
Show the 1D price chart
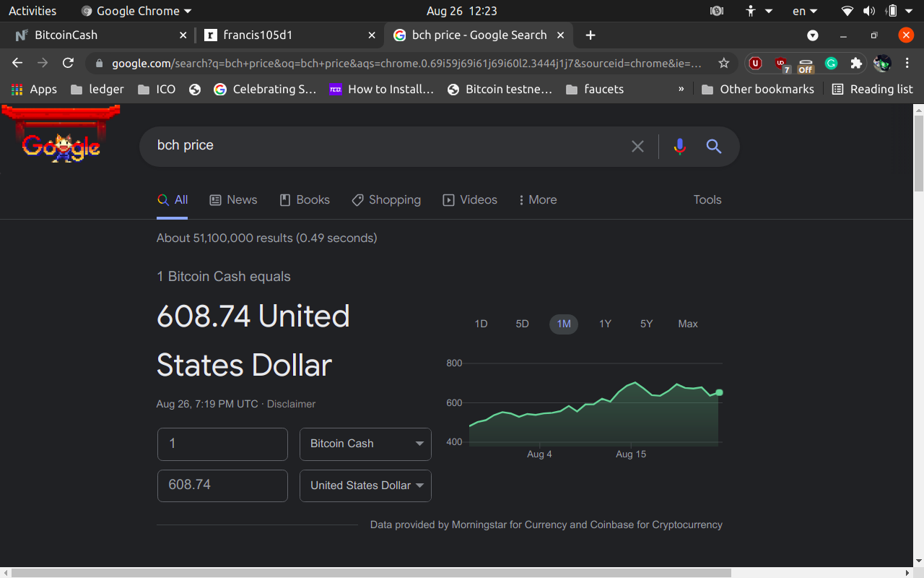[x=481, y=324]
